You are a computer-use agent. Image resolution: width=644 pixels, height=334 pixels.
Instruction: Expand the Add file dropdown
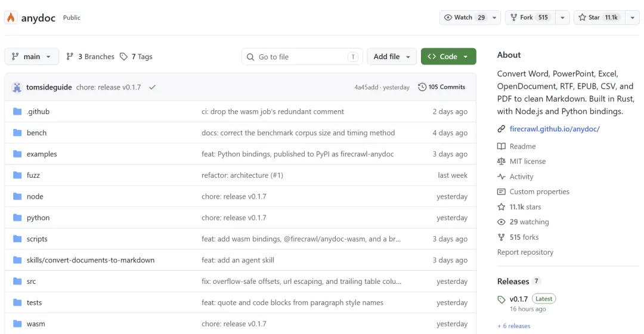[391, 57]
